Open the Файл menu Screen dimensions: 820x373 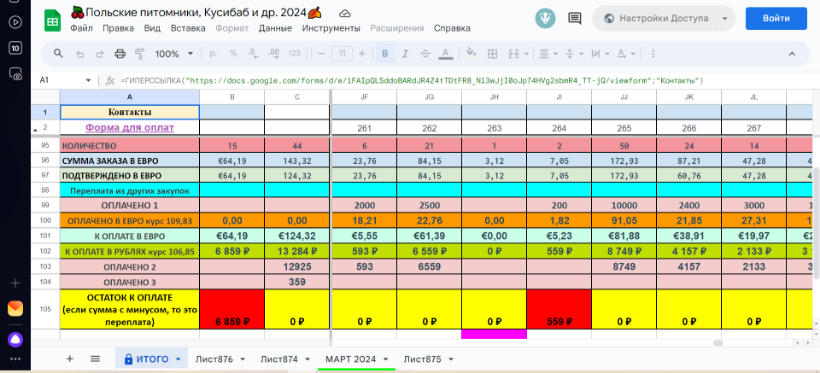(x=81, y=28)
